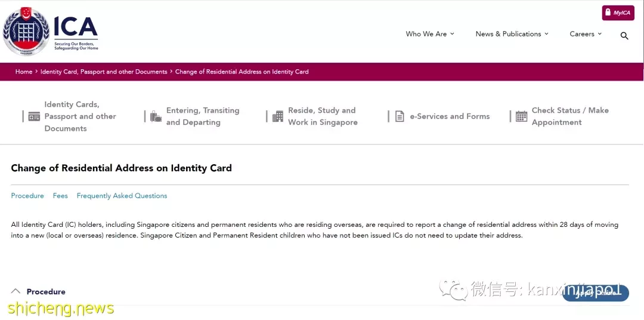Open the Identity Card, Passport breadcrumb link
644x320 pixels.
104,72
